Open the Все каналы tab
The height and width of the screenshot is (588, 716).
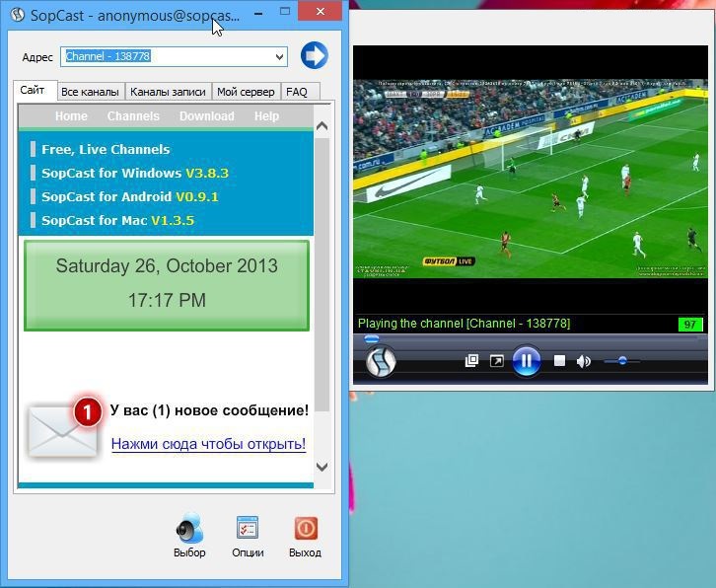pyautogui.click(x=90, y=92)
